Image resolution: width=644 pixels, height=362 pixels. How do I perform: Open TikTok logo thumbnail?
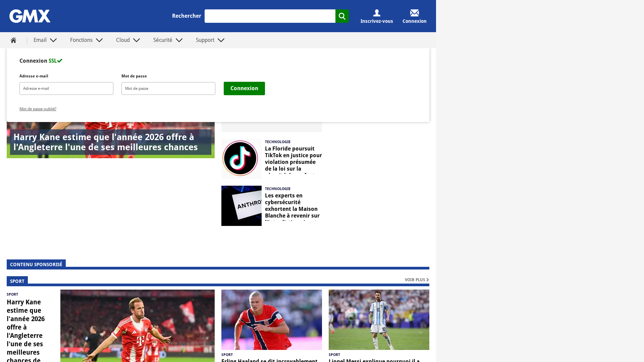point(241,159)
